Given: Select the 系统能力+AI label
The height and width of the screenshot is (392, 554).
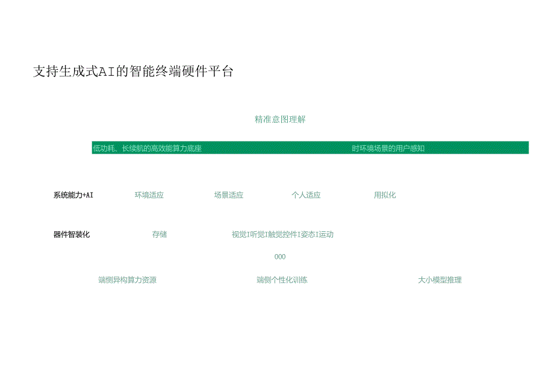Looking at the screenshot, I should click(73, 194).
